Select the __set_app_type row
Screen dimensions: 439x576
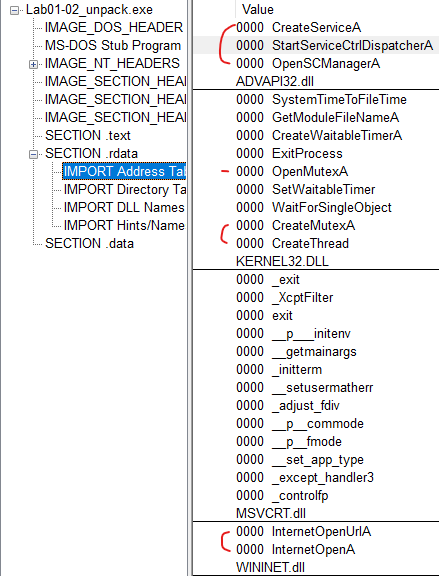coord(316,460)
